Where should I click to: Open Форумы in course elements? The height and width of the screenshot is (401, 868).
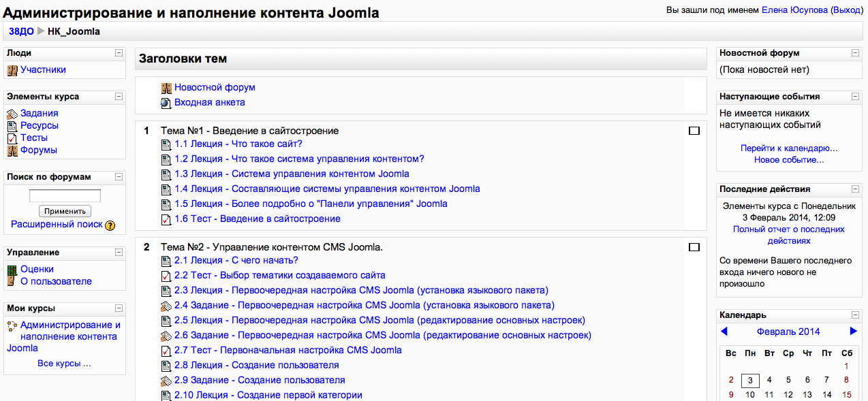[x=39, y=150]
